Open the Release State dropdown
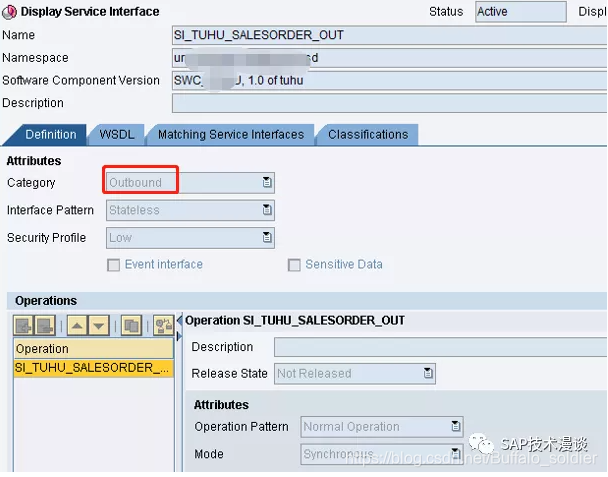This screenshot has width=608, height=477. (428, 373)
